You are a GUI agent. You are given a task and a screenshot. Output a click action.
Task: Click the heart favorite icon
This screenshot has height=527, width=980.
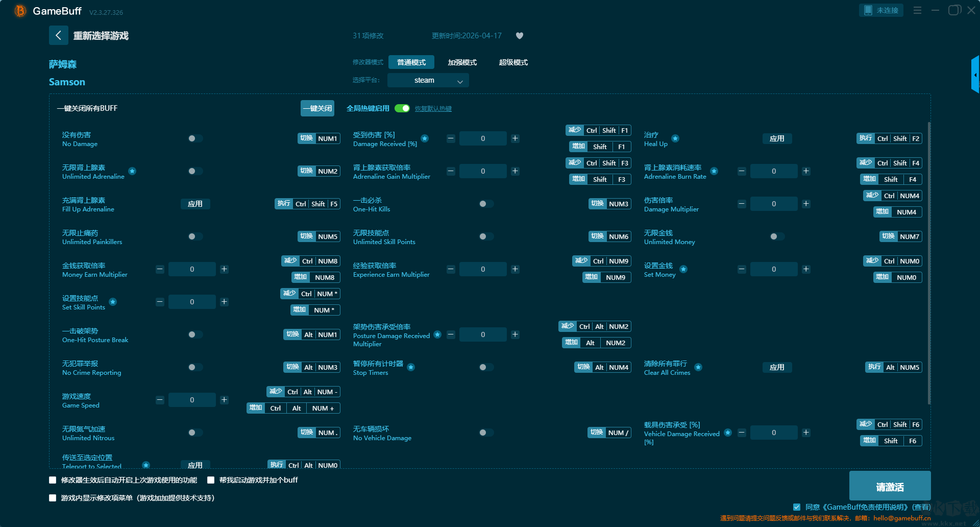coord(520,36)
